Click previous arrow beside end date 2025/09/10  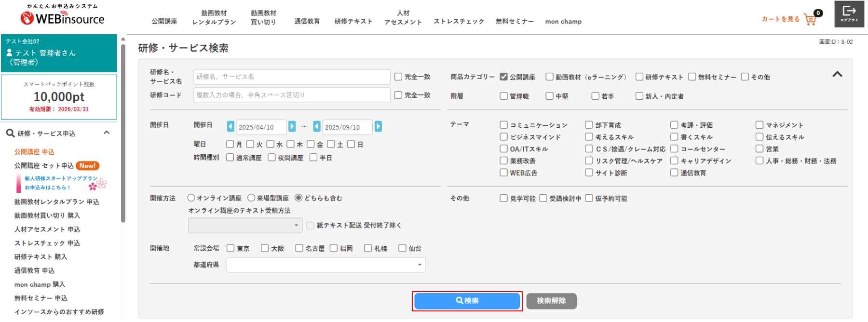pos(316,127)
